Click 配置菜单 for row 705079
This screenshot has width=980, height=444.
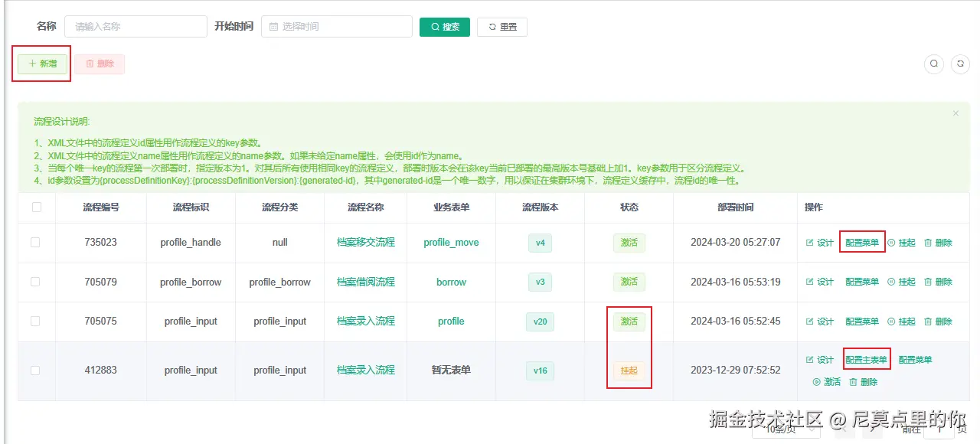click(862, 282)
